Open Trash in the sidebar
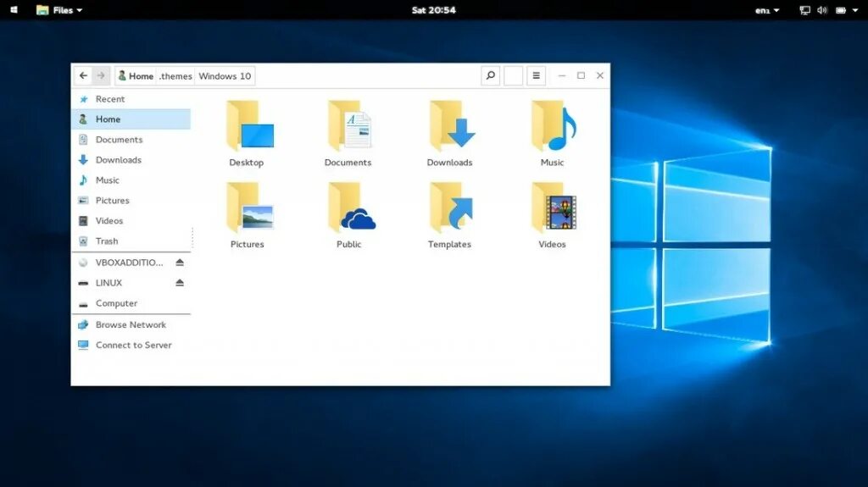This screenshot has height=487, width=868. [x=131, y=241]
